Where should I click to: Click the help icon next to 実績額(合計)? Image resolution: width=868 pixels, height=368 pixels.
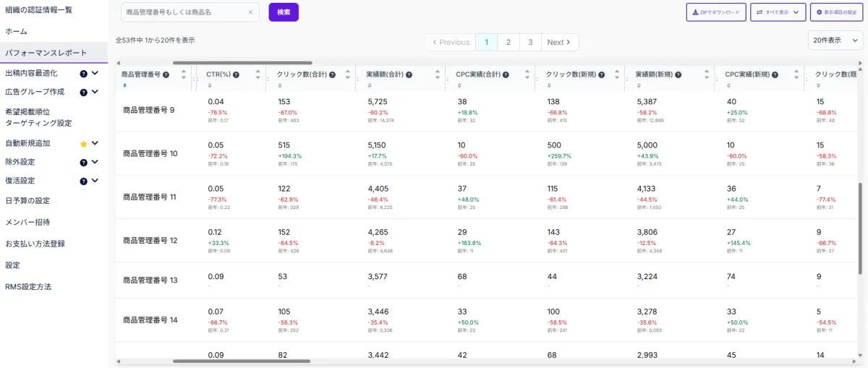tap(407, 74)
